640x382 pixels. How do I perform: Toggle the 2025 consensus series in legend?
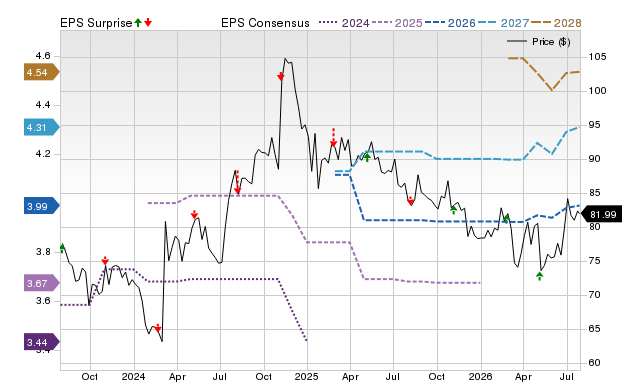pos(397,23)
